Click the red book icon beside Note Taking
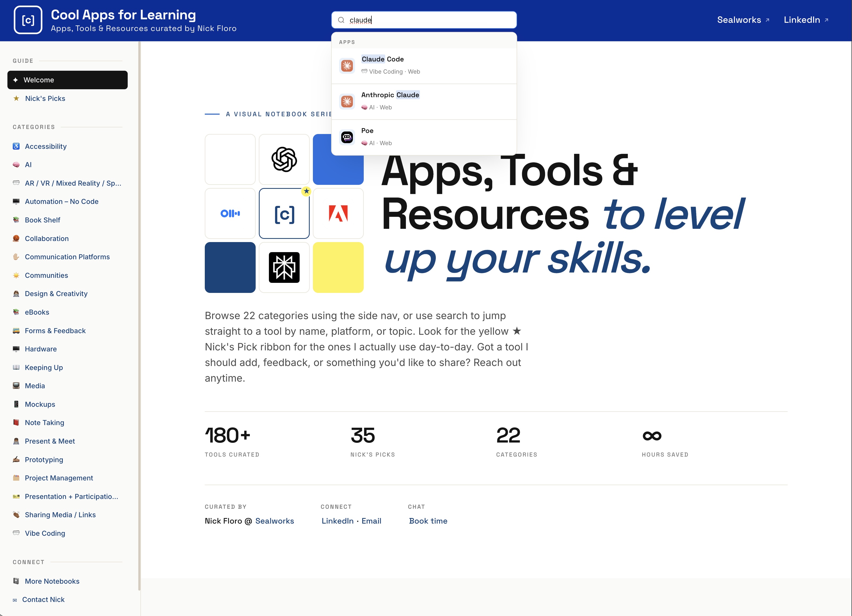The height and width of the screenshot is (616, 852). click(x=16, y=423)
